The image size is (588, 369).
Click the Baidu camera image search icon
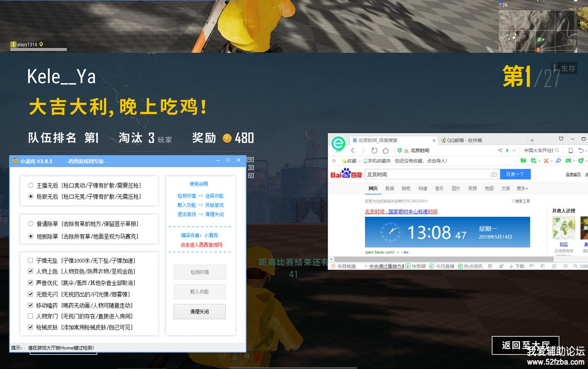tap(494, 174)
